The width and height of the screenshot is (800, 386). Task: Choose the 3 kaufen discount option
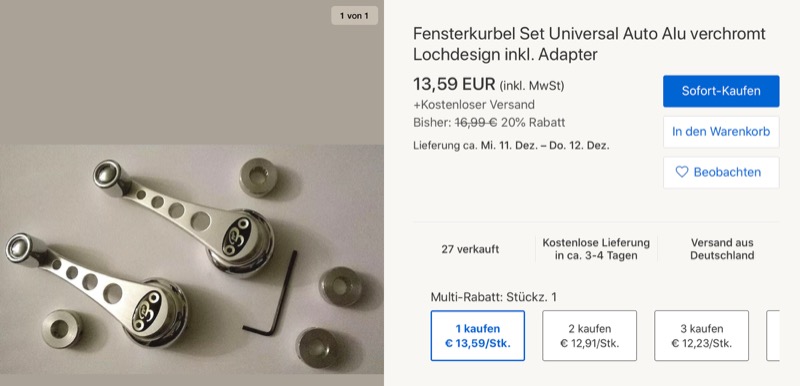click(702, 336)
